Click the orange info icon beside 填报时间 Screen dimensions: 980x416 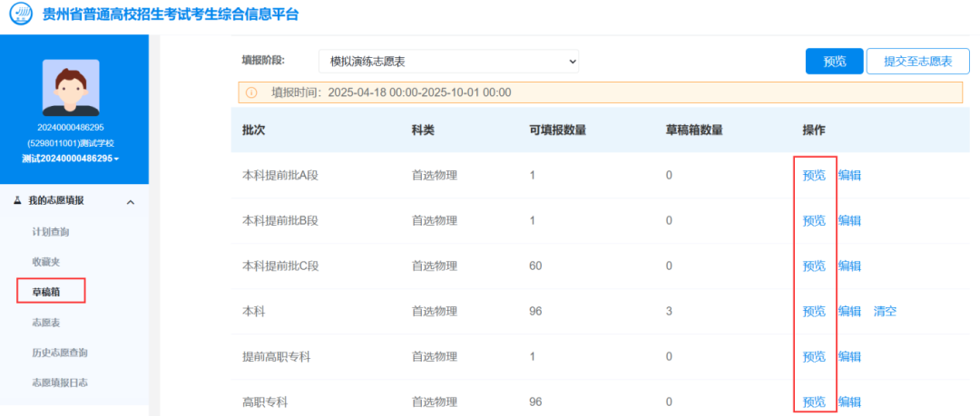tap(251, 92)
